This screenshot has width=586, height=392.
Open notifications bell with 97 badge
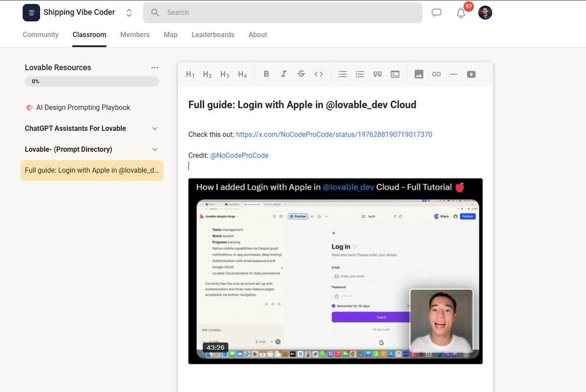462,12
